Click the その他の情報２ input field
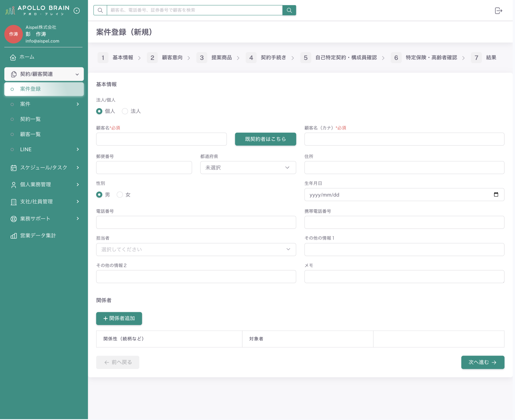Image resolution: width=515 pixels, height=420 pixels. click(x=196, y=277)
